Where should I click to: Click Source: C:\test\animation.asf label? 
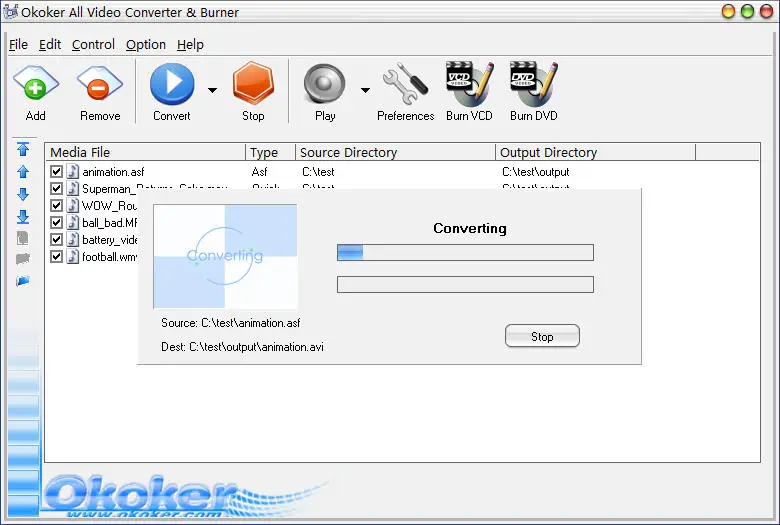231,323
